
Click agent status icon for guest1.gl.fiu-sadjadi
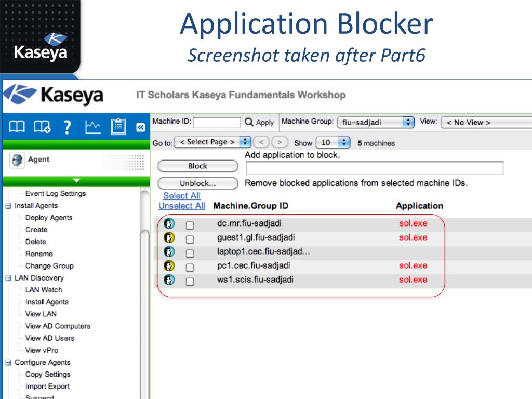point(169,237)
